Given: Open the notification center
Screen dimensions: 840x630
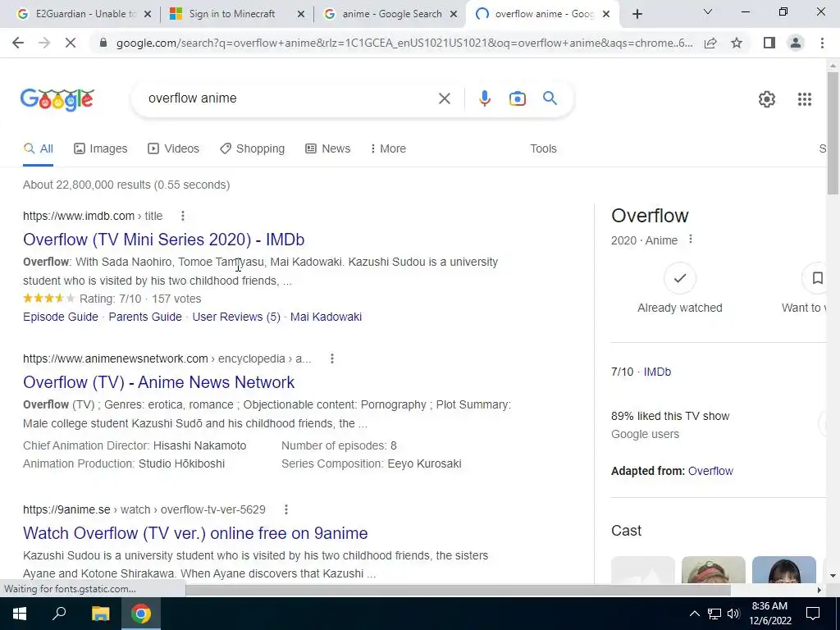Looking at the screenshot, I should point(813,614).
